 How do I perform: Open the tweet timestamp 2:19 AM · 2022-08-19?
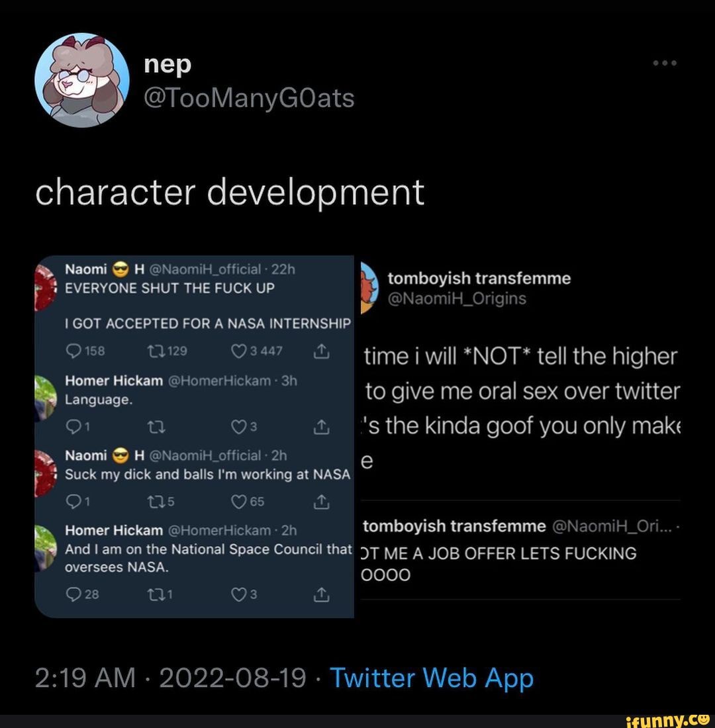click(171, 678)
